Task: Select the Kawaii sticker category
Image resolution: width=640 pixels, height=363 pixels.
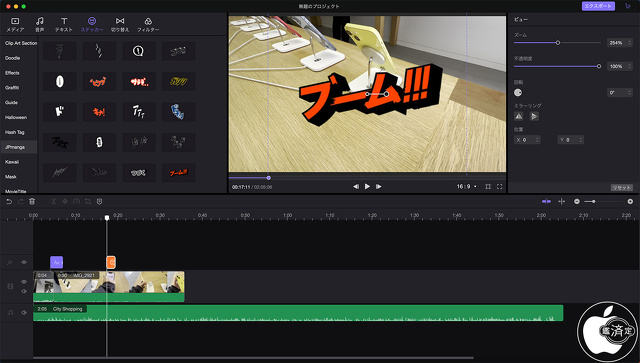Action: [x=12, y=162]
